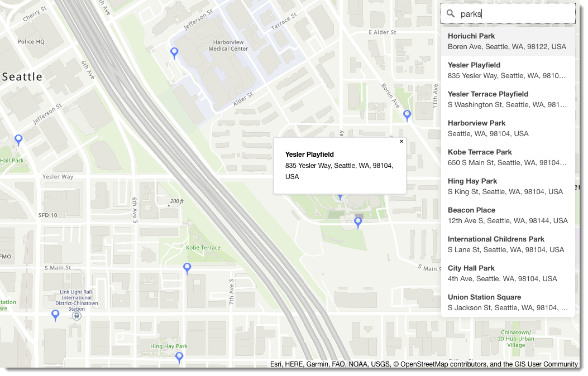Select the rail station icon near International District Station

76,315
